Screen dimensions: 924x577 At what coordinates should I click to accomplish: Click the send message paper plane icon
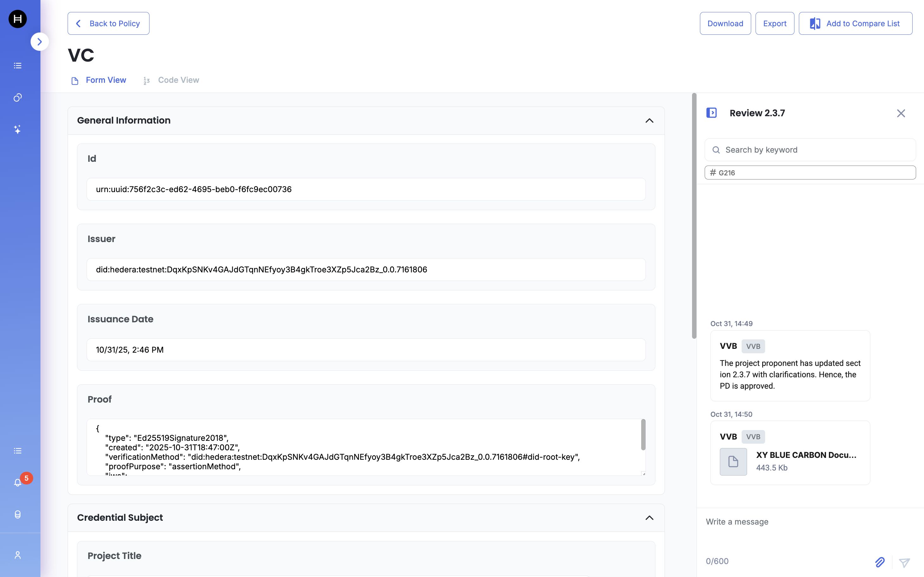(x=904, y=562)
